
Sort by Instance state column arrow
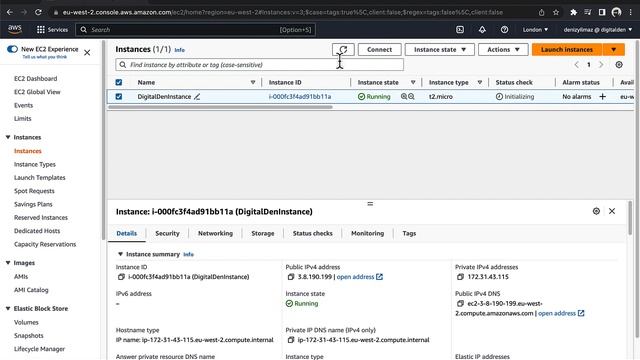[x=413, y=82]
